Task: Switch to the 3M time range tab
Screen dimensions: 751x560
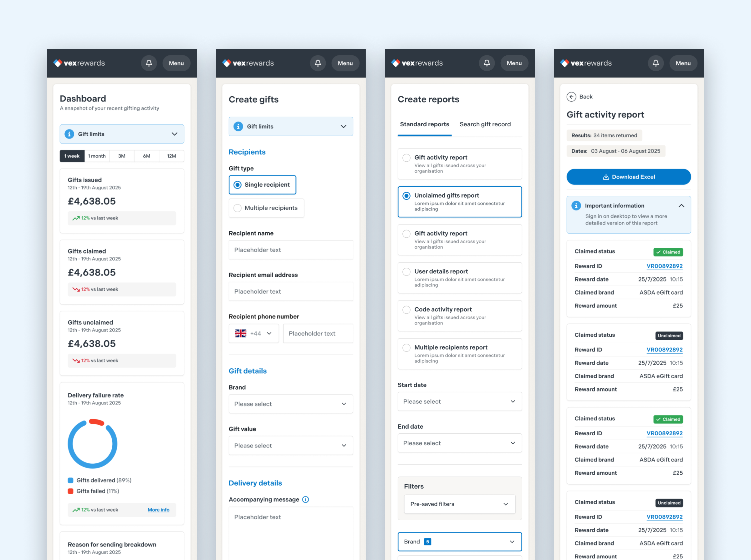Action: pos(122,156)
